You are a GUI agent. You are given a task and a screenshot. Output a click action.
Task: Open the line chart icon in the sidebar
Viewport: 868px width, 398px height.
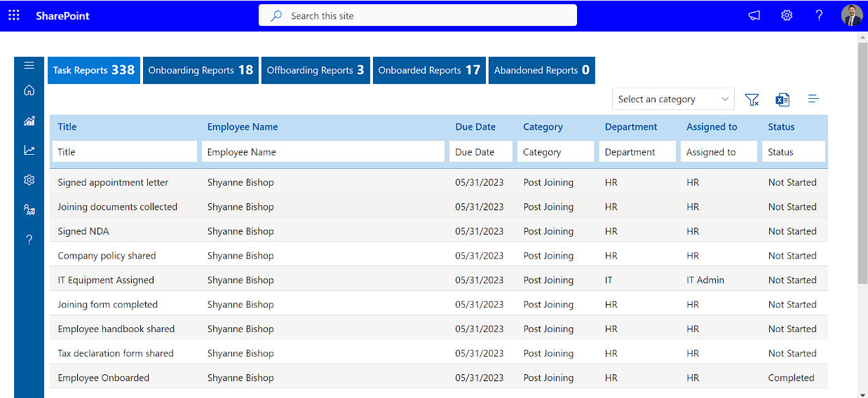(29, 150)
